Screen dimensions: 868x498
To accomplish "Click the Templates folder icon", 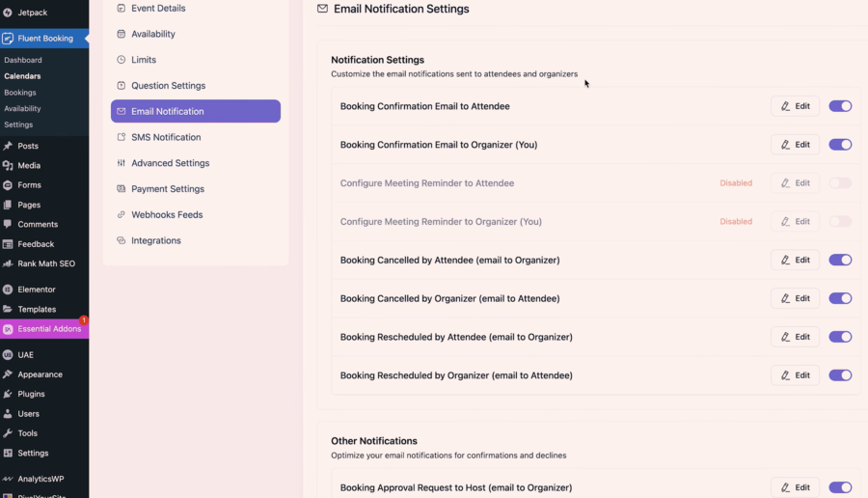I will pos(8,309).
